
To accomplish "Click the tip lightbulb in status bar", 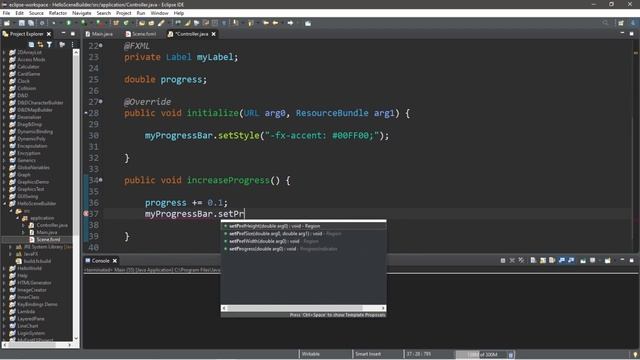I will (635, 354).
